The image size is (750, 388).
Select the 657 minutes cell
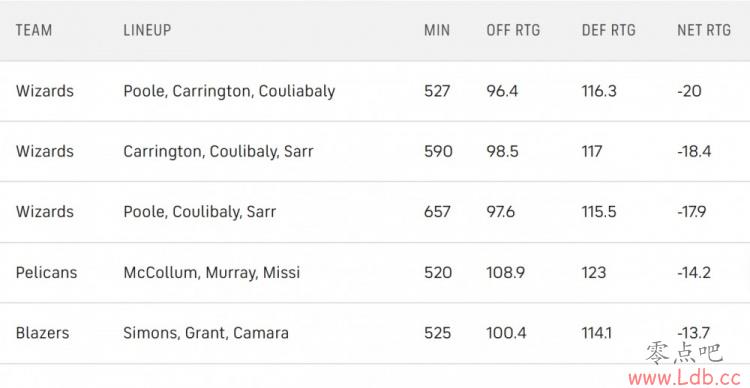click(437, 212)
